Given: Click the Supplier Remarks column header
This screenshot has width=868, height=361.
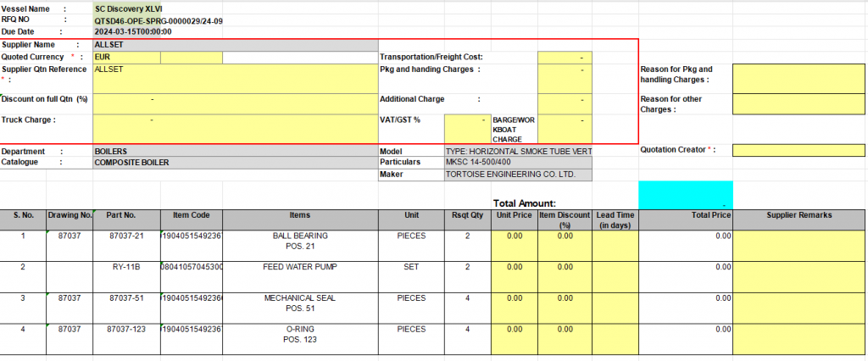Looking at the screenshot, I should pyautogui.click(x=799, y=215).
